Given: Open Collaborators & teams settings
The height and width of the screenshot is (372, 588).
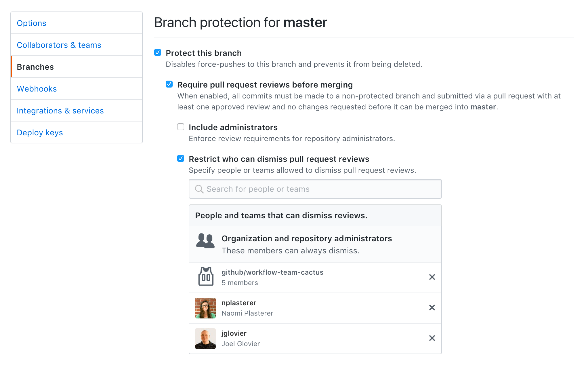Looking at the screenshot, I should 60,45.
